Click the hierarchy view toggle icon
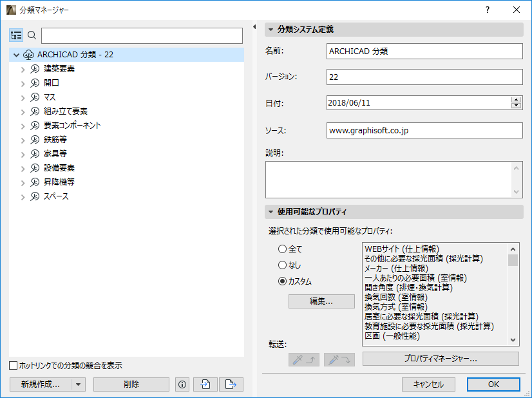 coord(16,35)
